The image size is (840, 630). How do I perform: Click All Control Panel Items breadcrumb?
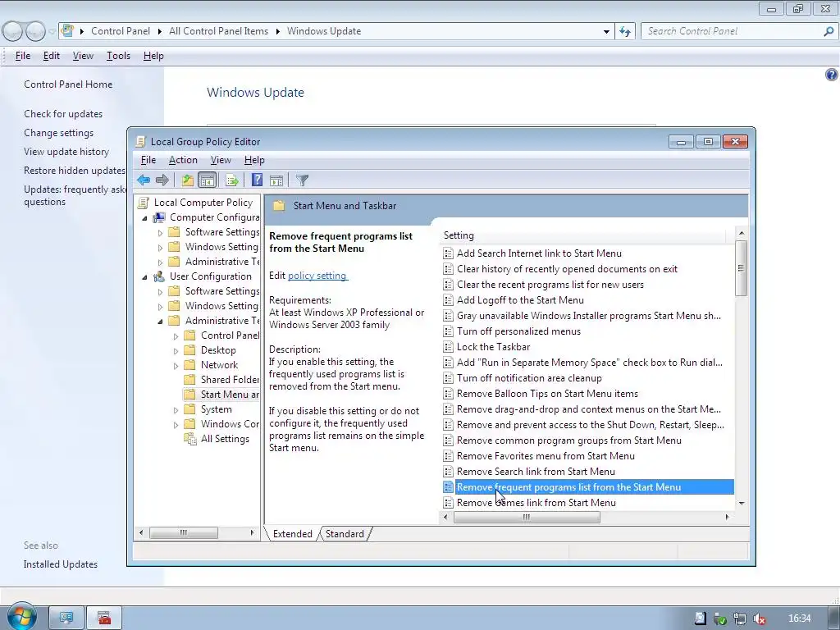tap(218, 31)
